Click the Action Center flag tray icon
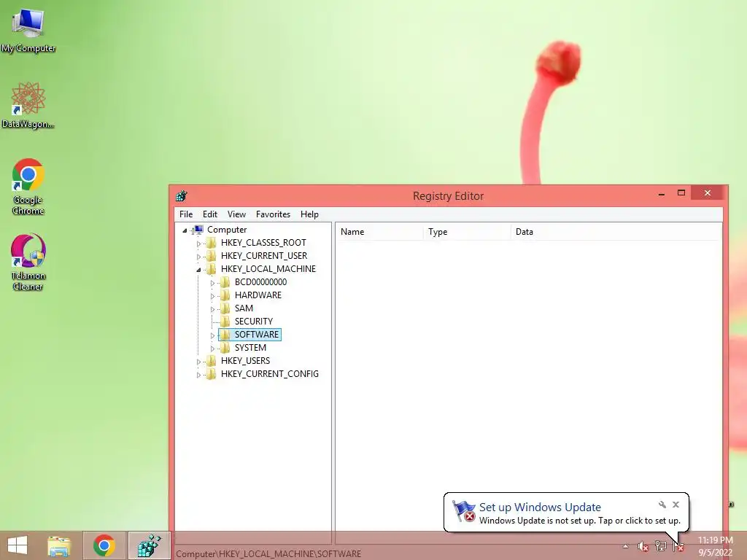This screenshot has width=747, height=560. (678, 547)
